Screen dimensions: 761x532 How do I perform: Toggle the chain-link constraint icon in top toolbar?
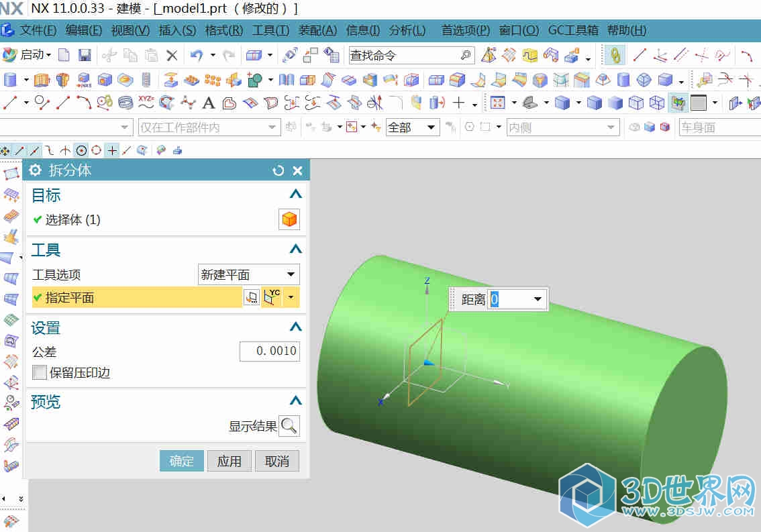614,55
